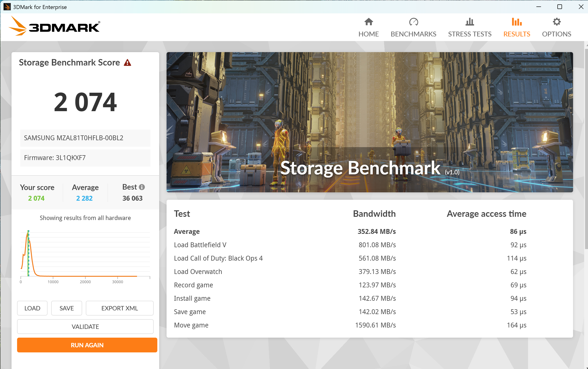Open the HOME tab label
The height and width of the screenshot is (369, 588).
368,34
